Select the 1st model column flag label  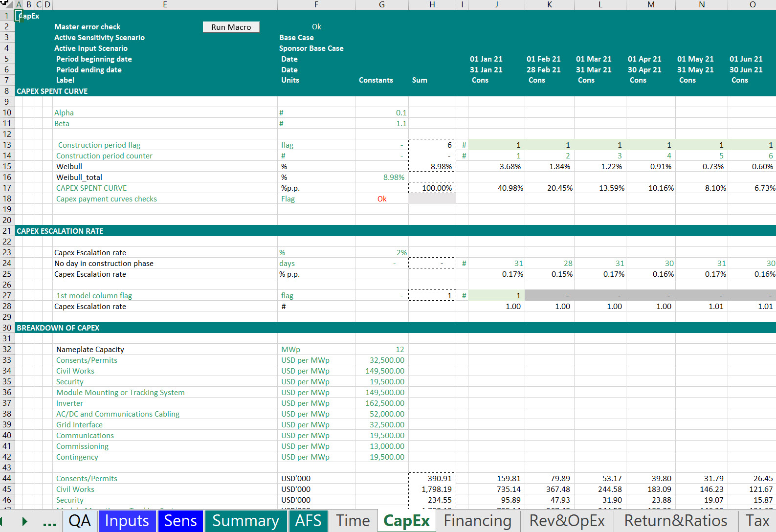(x=94, y=295)
